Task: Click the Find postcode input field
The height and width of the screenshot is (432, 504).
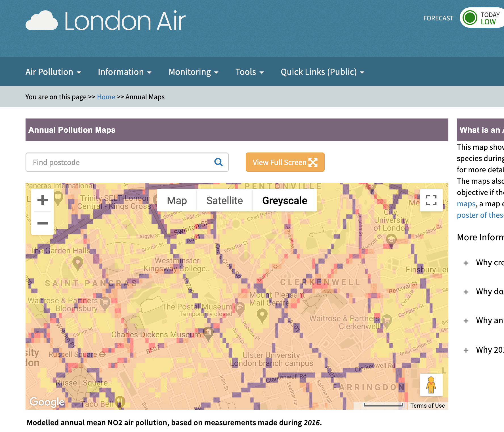Action: [x=119, y=162]
